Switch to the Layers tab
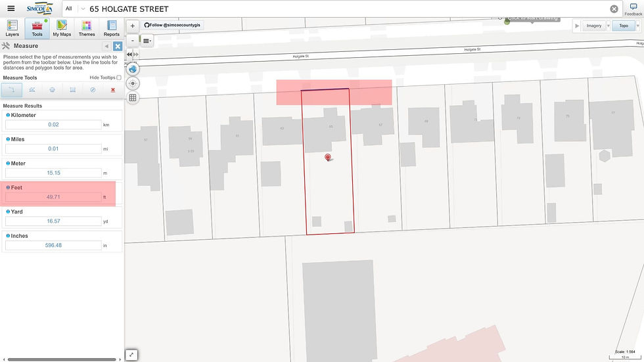This screenshot has height=362, width=644. tap(12, 28)
